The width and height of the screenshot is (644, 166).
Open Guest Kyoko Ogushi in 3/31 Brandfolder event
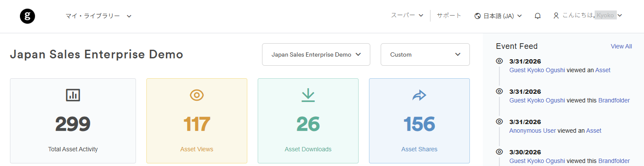click(x=537, y=100)
